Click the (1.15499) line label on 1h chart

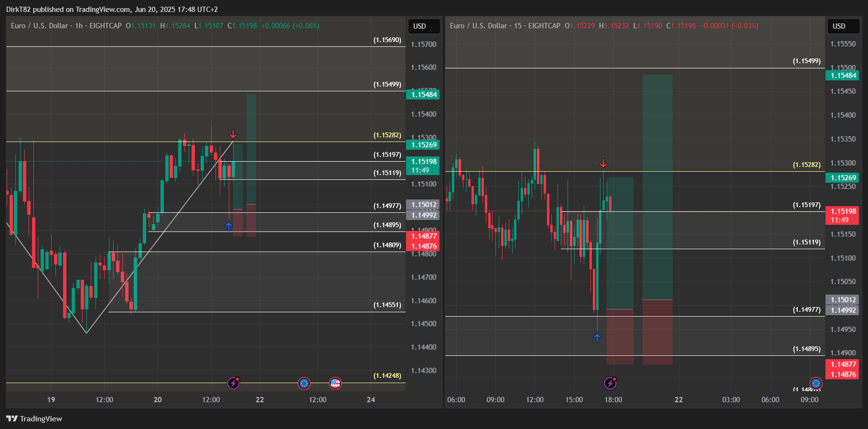point(387,85)
